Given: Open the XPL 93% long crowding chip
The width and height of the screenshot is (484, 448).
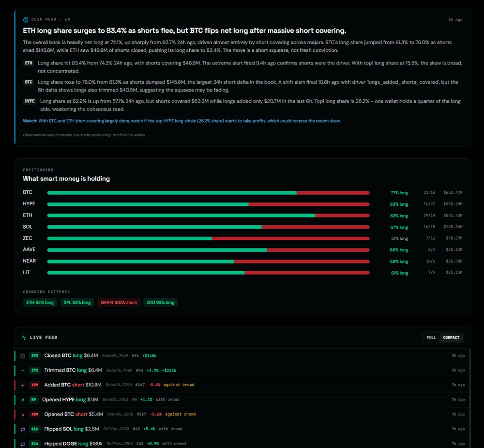Looking at the screenshot, I should (x=77, y=303).
